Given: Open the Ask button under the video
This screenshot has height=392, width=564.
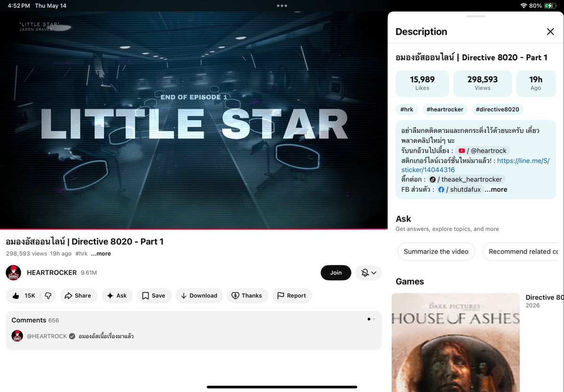Looking at the screenshot, I should click(117, 296).
